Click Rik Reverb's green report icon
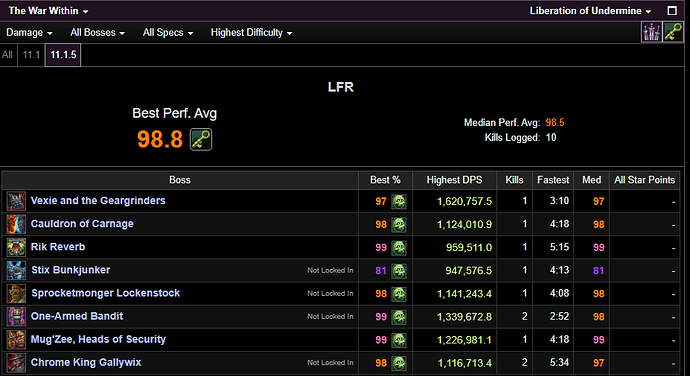 [x=399, y=248]
